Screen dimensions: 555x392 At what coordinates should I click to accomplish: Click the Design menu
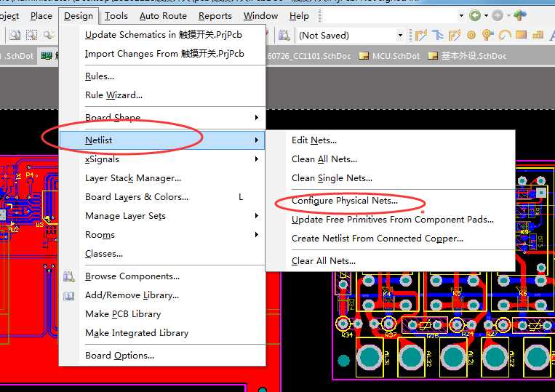(79, 16)
